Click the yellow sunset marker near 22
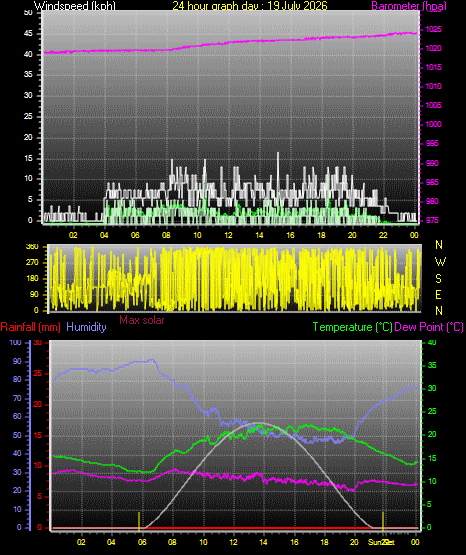466x555 pixels. (x=383, y=521)
